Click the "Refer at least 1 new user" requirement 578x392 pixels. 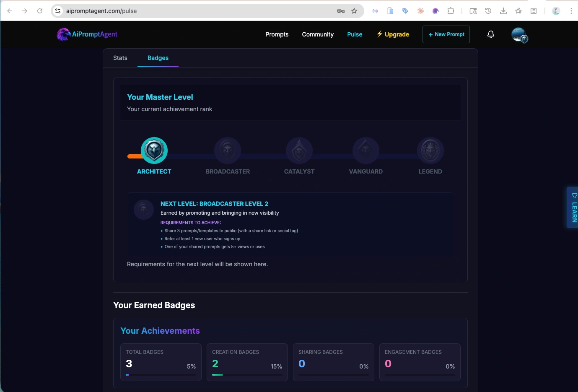202,239
